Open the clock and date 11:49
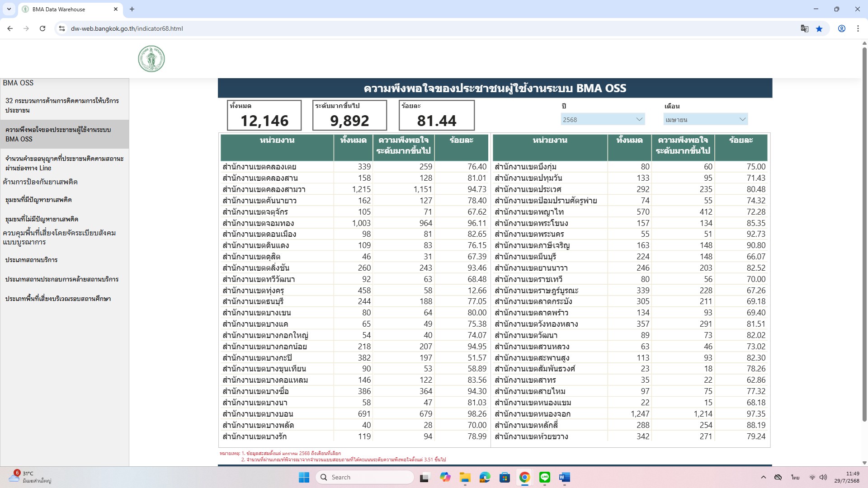The image size is (868, 488). click(x=847, y=477)
